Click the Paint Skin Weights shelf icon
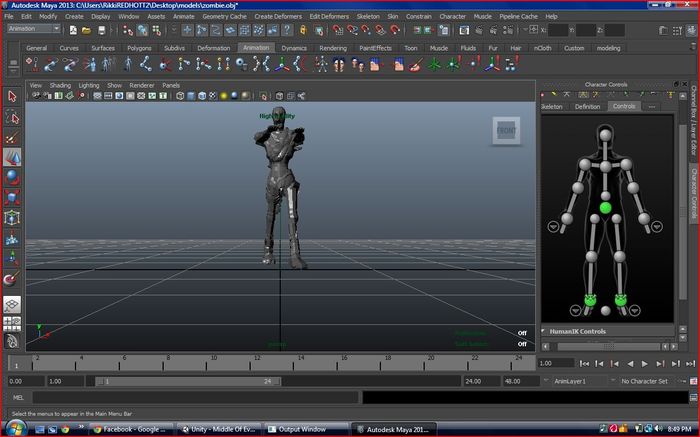 click(416, 65)
